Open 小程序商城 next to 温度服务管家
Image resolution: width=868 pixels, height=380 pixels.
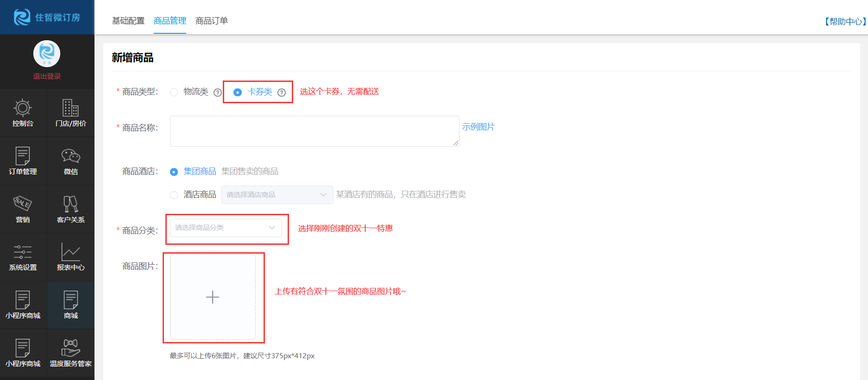pos(23,354)
